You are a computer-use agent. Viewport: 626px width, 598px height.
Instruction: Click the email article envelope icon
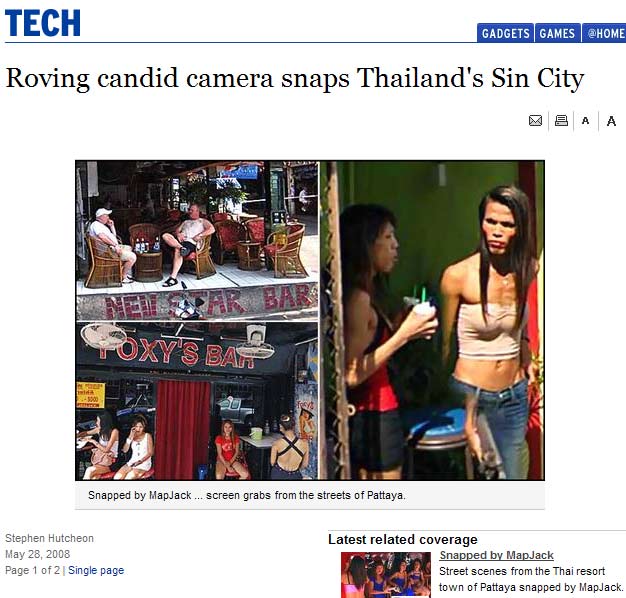535,121
